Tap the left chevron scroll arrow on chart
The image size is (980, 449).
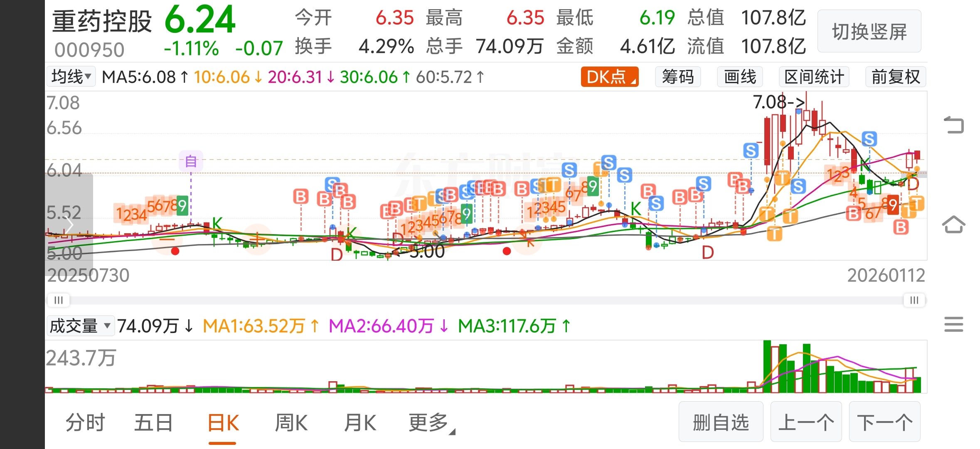click(69, 225)
